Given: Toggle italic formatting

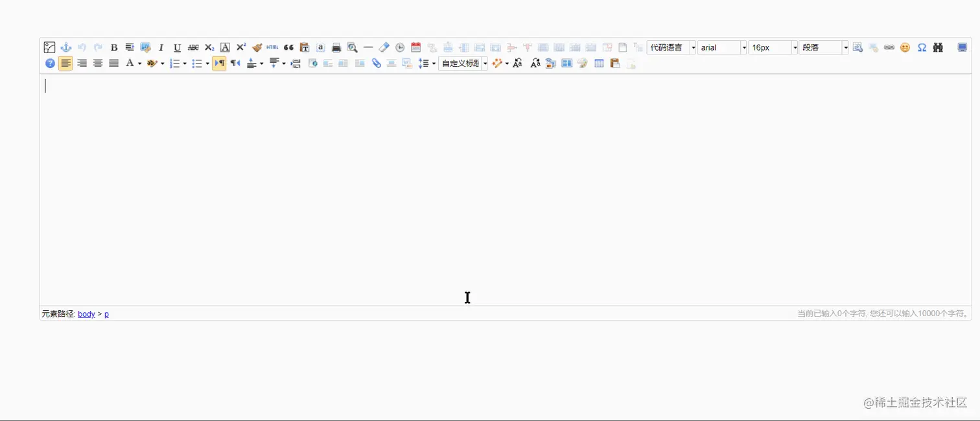Looking at the screenshot, I should (x=161, y=47).
